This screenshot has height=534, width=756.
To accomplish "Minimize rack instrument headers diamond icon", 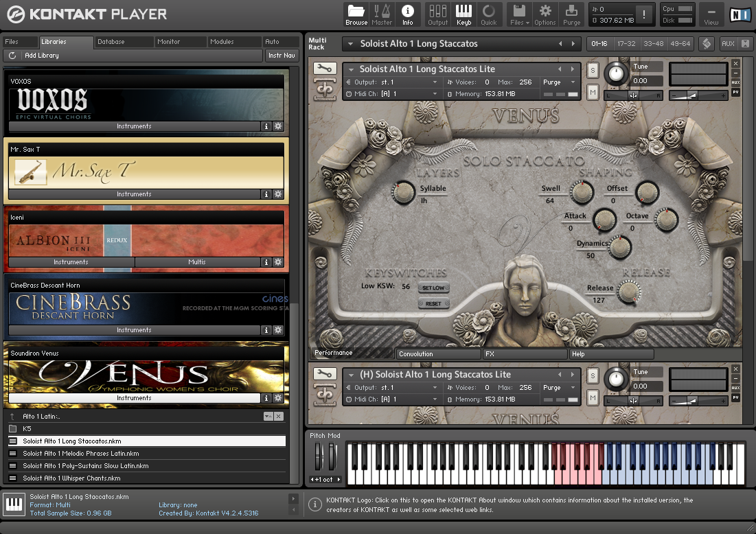I will click(x=707, y=43).
